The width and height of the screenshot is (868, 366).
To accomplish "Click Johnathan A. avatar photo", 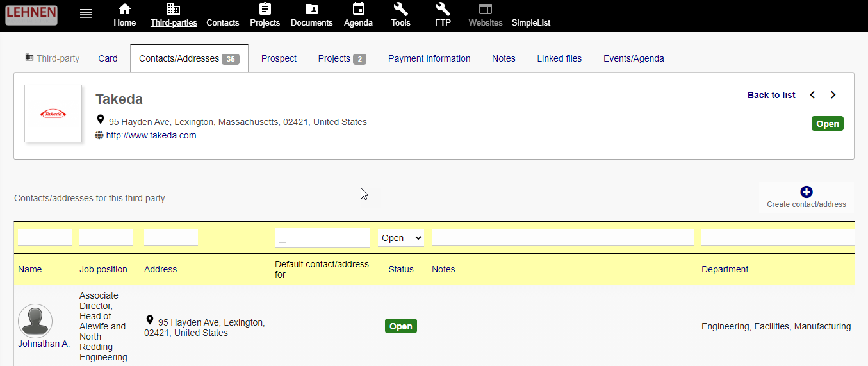I will pos(35,321).
